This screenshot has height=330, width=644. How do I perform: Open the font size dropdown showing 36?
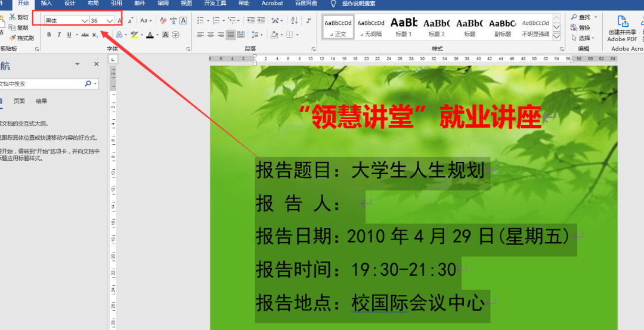[x=110, y=20]
